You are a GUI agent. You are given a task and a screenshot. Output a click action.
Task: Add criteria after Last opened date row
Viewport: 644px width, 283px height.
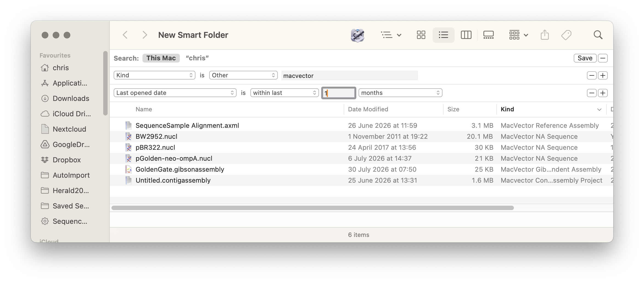(x=603, y=93)
